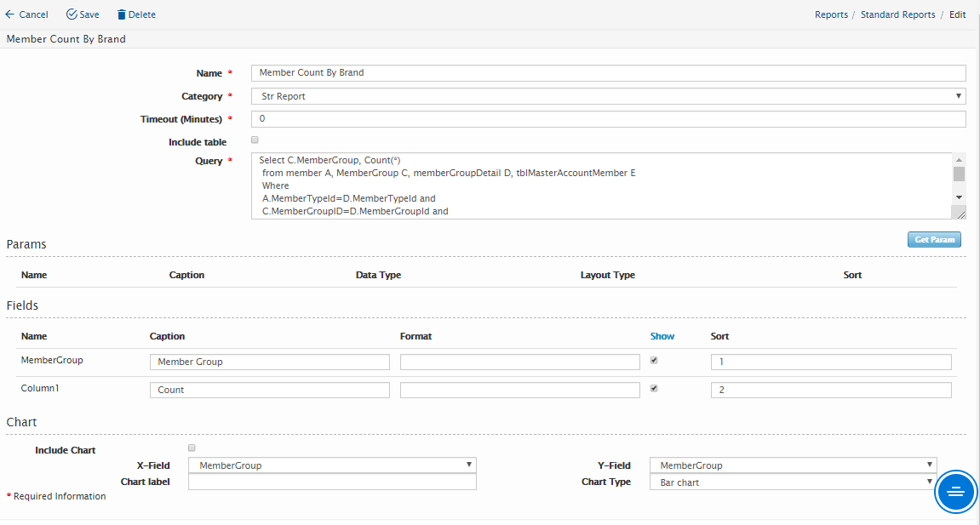
Task: Enable the Include Chart checkbox
Action: (192, 448)
